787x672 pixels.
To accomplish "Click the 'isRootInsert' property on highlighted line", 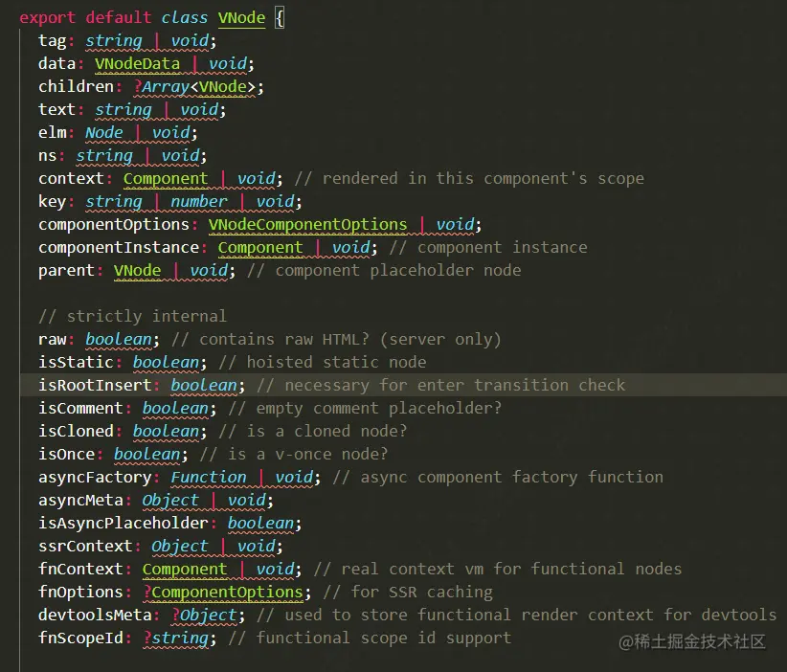I will (95, 386).
